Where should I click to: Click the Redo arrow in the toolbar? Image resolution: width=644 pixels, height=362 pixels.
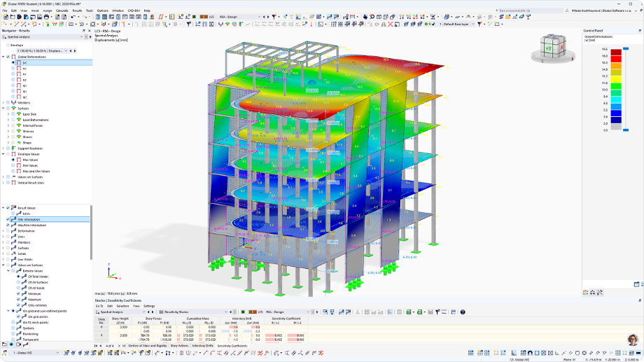pos(84,17)
